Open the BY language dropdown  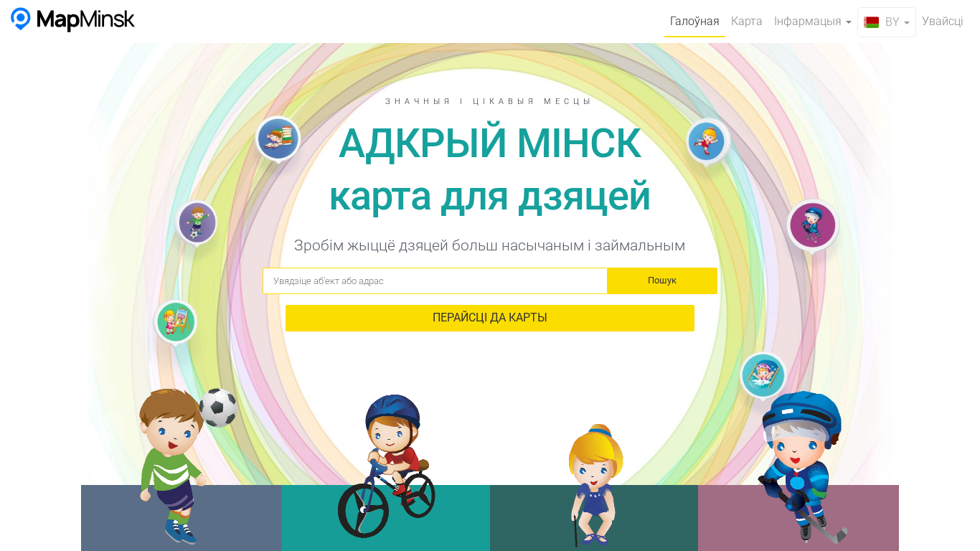click(x=887, y=22)
